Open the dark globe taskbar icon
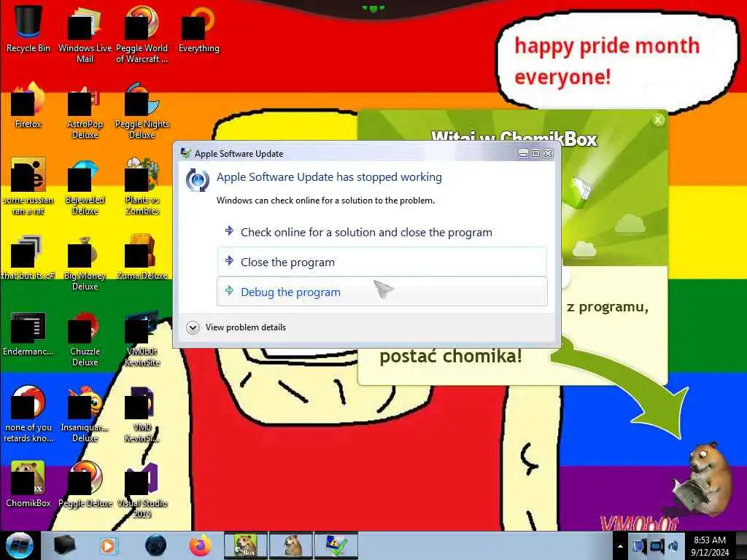The image size is (747, 560). [x=155, y=545]
